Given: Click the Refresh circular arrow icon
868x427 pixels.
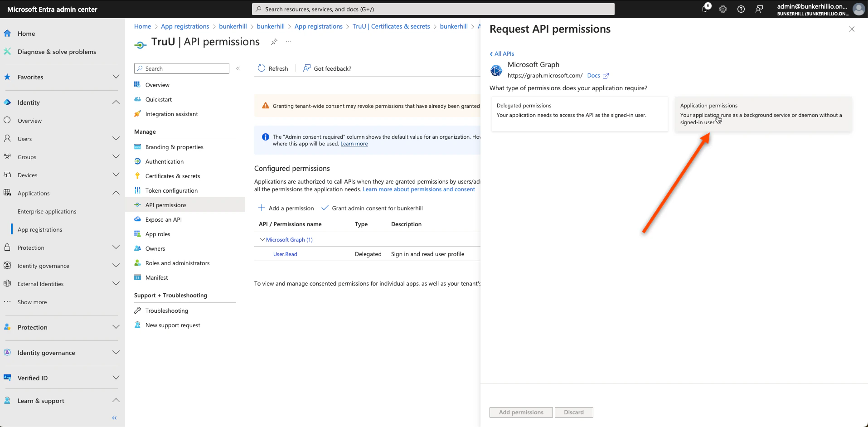Looking at the screenshot, I should pyautogui.click(x=262, y=68).
